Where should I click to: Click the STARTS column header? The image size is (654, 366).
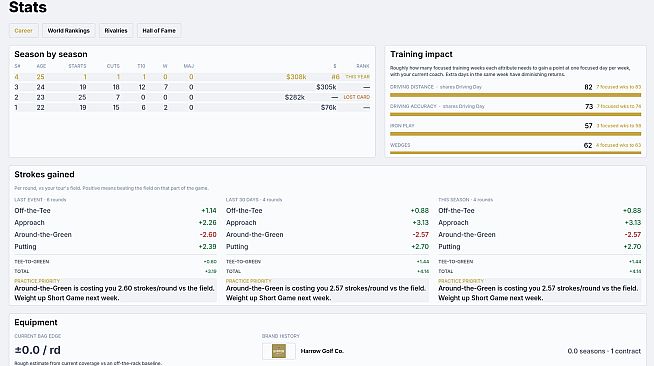coord(77,66)
